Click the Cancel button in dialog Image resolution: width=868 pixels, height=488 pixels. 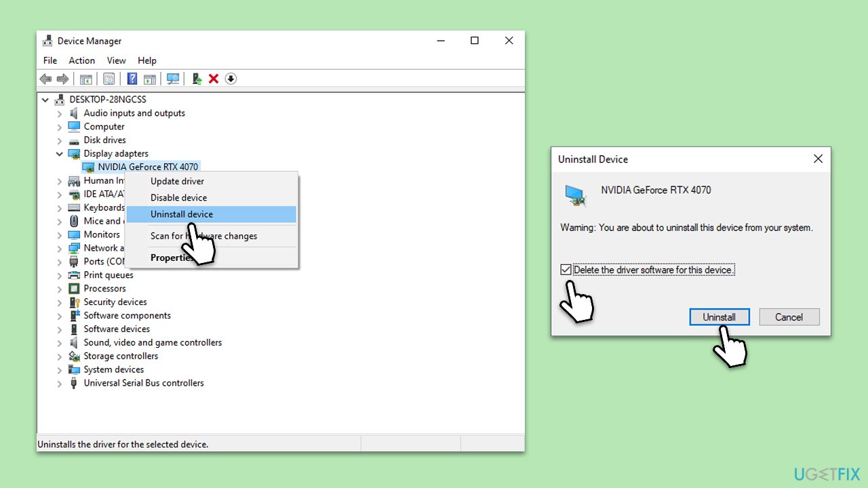tap(789, 317)
